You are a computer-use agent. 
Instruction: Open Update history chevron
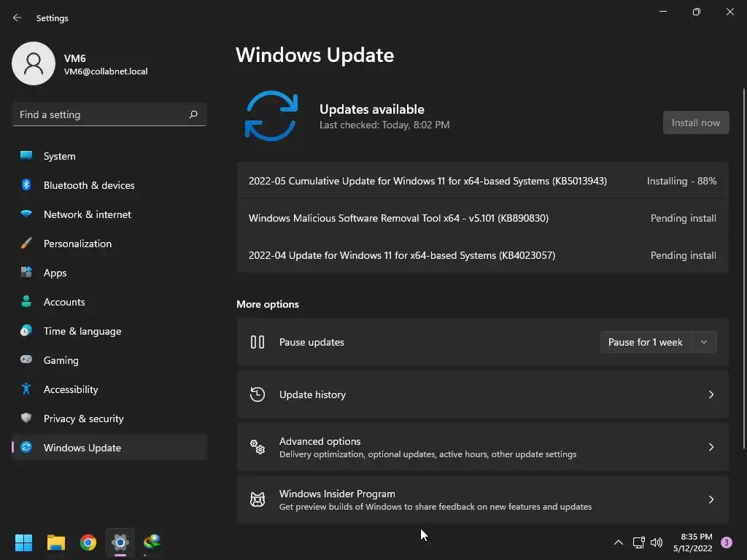(711, 394)
